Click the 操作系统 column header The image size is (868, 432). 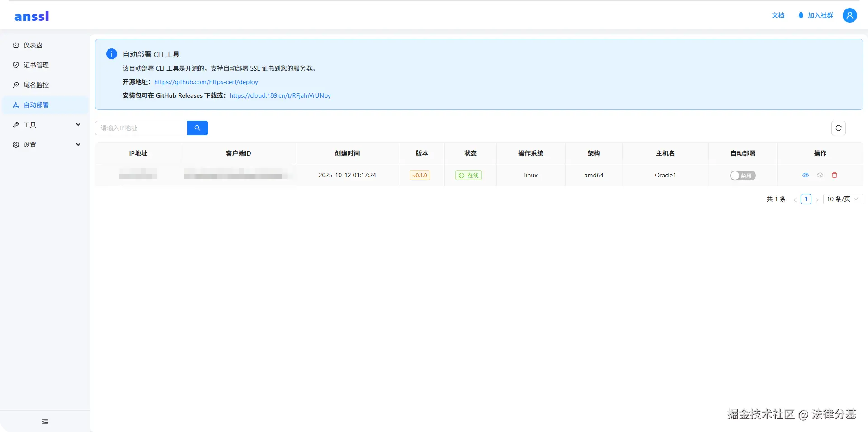click(531, 153)
